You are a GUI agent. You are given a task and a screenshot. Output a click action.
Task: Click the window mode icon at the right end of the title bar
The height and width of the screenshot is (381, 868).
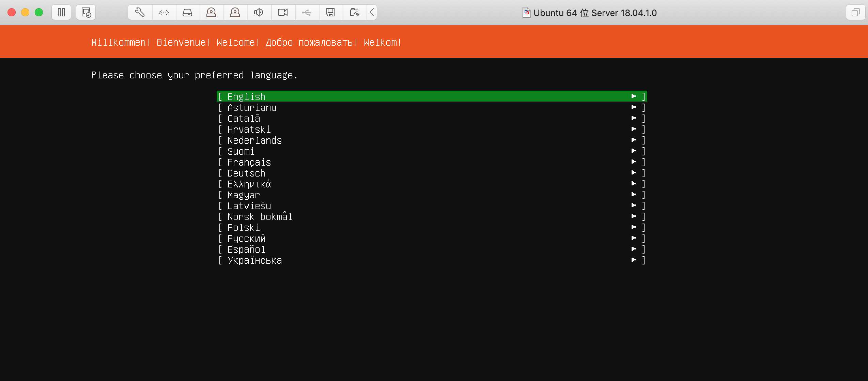855,13
